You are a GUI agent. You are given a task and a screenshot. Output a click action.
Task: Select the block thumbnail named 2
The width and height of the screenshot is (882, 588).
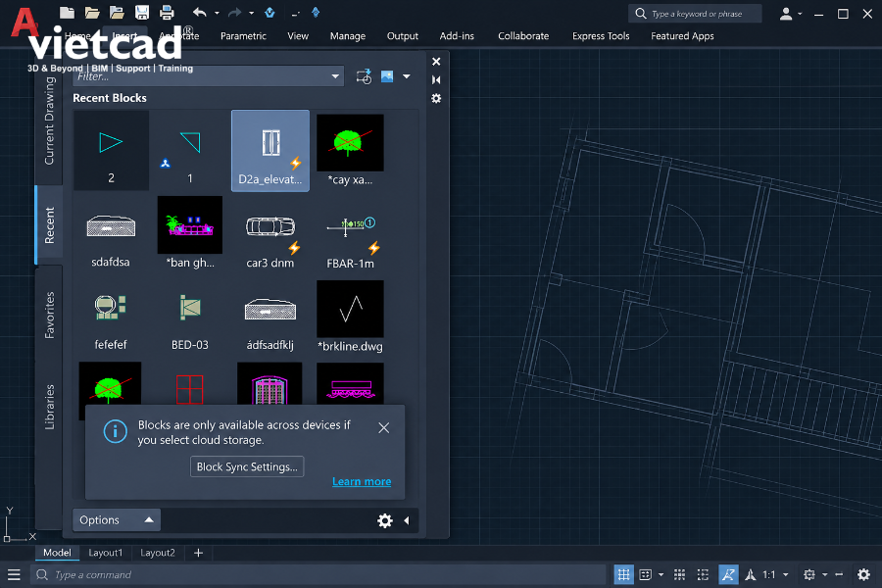pos(111,150)
